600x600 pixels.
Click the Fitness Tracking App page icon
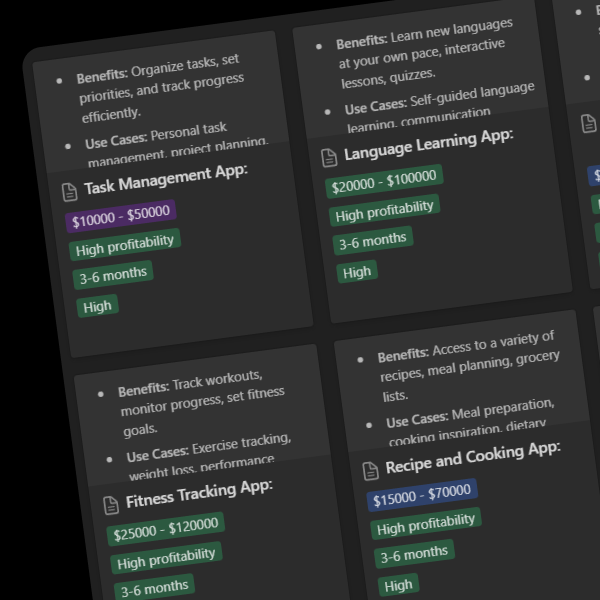pos(111,505)
